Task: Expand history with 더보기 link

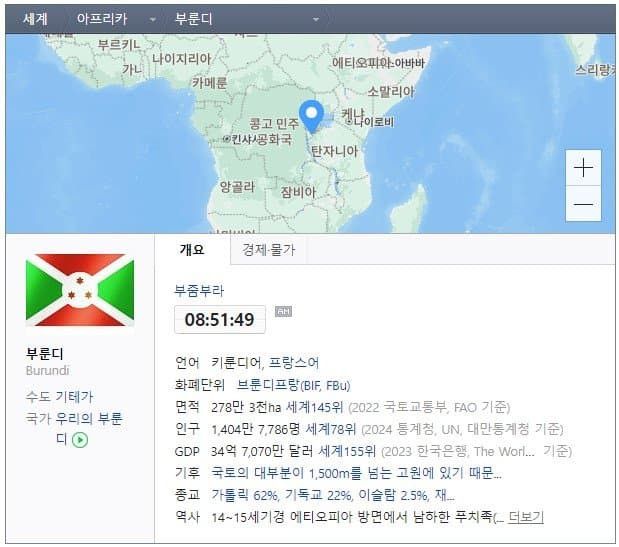Action: (x=526, y=516)
